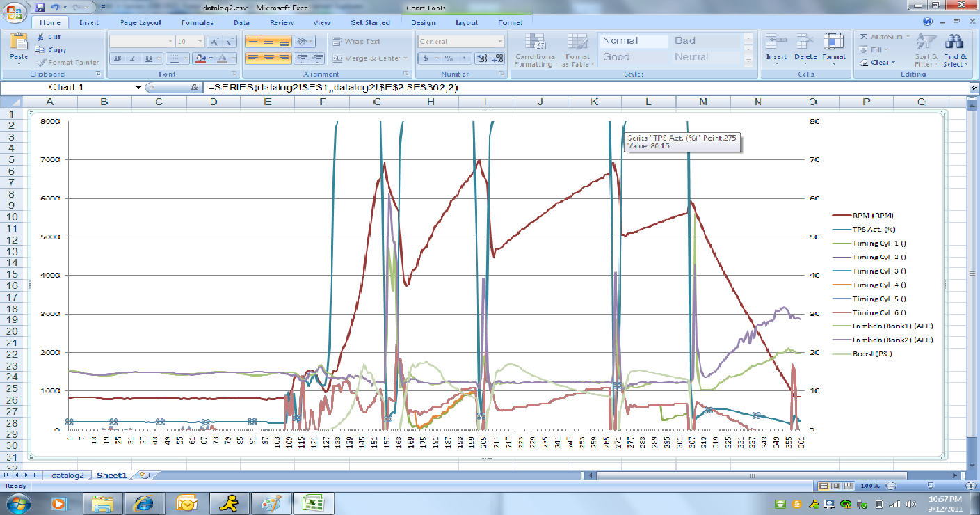
Task: Decrease font size with shrink icon
Action: point(230,42)
